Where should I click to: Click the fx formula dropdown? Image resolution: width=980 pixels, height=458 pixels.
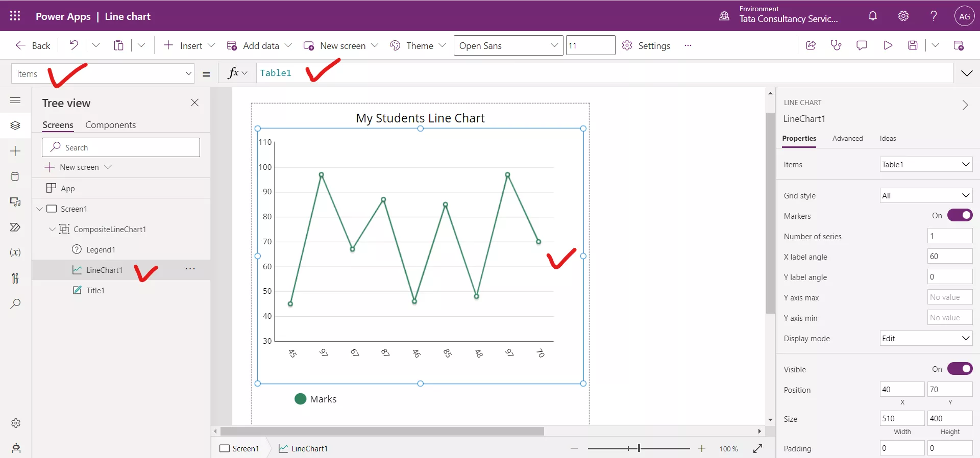point(237,73)
